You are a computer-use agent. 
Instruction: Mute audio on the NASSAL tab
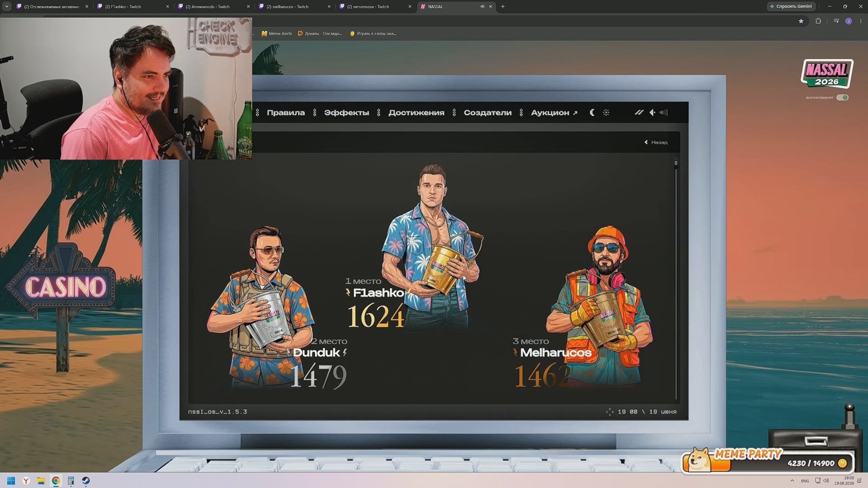482,6
